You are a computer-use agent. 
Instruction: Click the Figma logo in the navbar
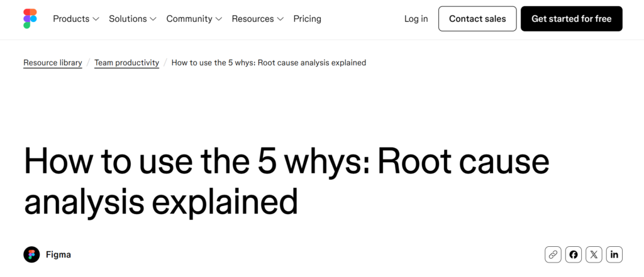[30, 19]
